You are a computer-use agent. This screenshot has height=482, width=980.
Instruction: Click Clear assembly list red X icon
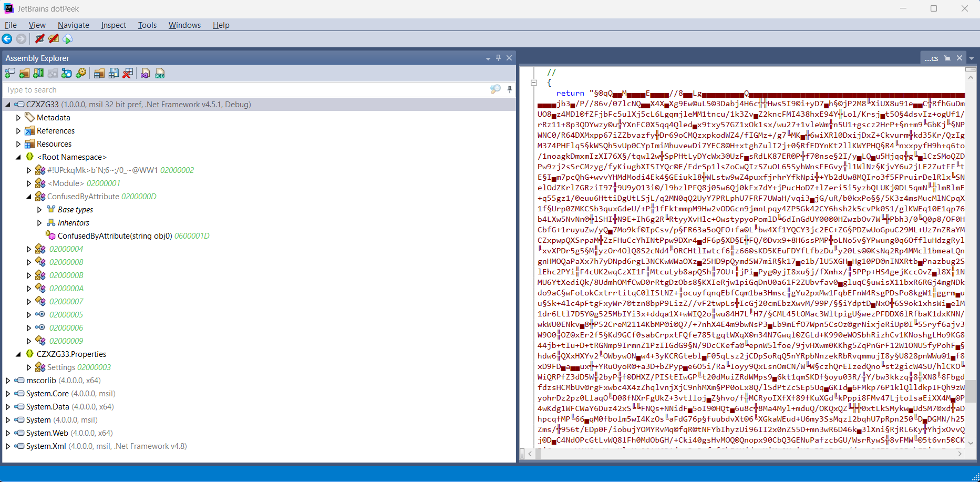click(128, 74)
